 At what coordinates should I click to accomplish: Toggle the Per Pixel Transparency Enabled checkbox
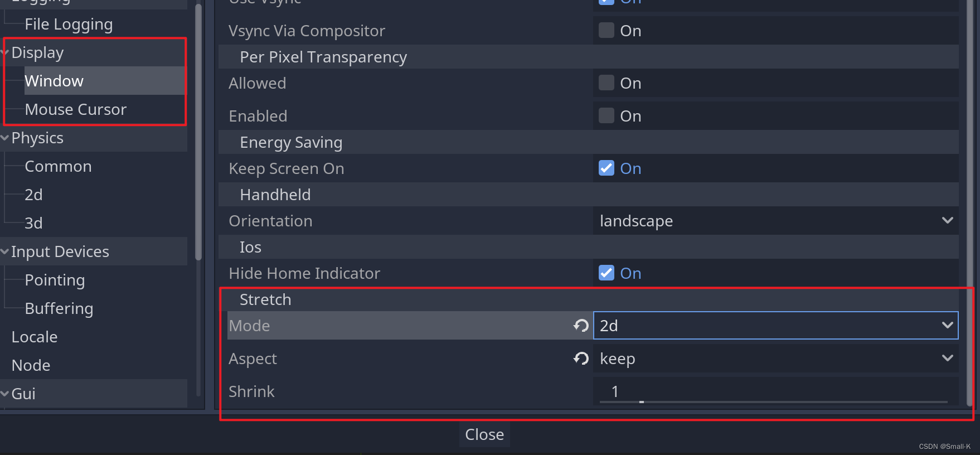click(x=607, y=115)
